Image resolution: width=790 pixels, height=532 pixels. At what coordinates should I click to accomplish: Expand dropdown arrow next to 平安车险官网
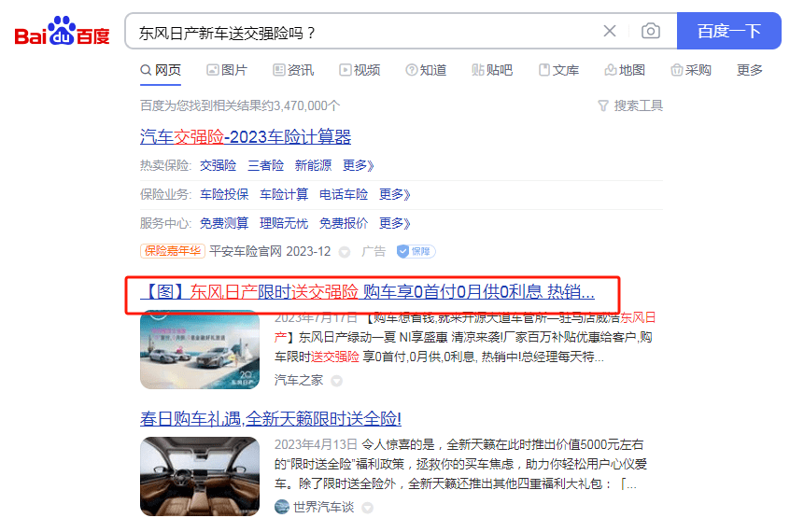coord(345,252)
